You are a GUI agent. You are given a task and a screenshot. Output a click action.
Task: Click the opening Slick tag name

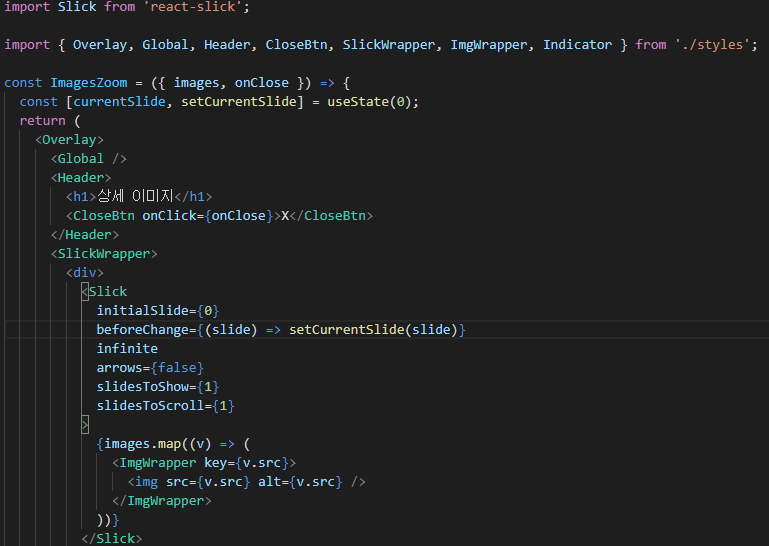point(108,292)
